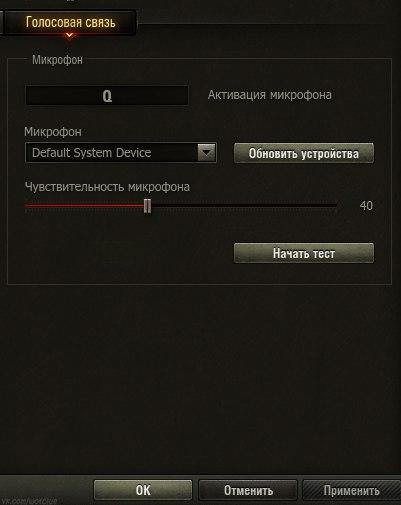Click the Q key binding field
This screenshot has height=505, width=401.
[x=107, y=96]
